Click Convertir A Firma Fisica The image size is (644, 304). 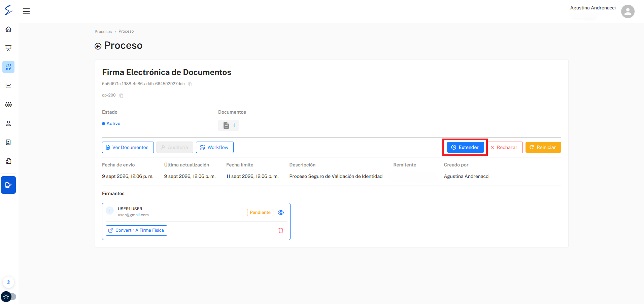click(x=136, y=230)
